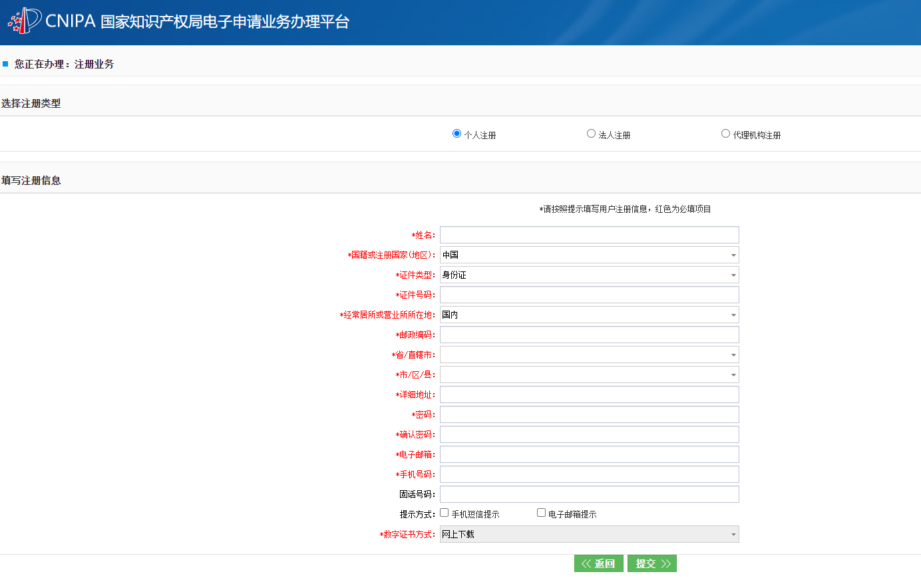Click into the 邮政编码 field
921x588 pixels.
coord(589,335)
